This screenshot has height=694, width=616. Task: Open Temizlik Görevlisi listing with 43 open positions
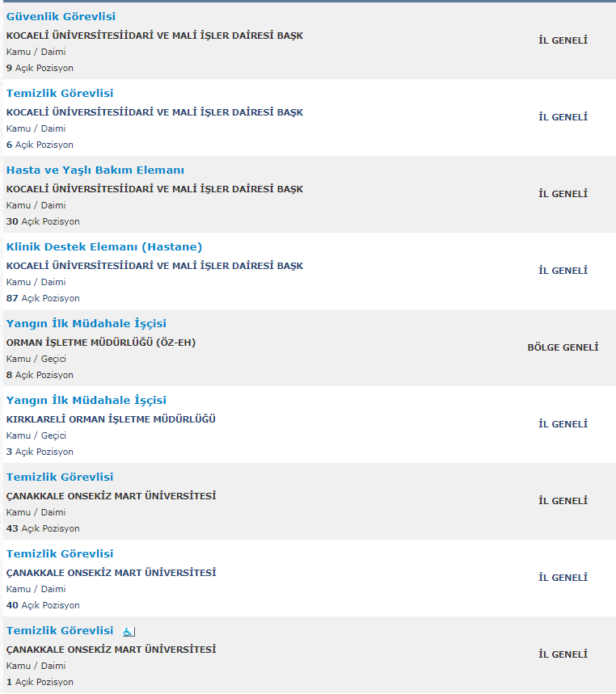pyautogui.click(x=60, y=477)
